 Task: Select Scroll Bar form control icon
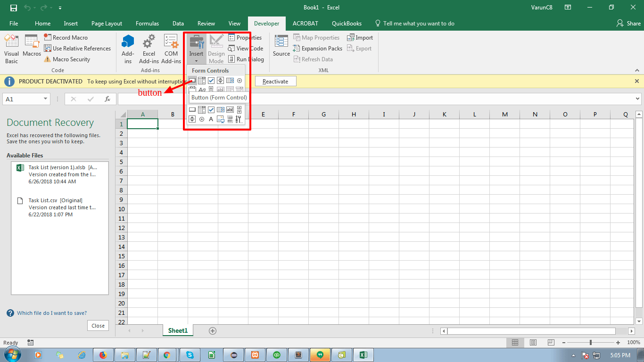pos(211,89)
